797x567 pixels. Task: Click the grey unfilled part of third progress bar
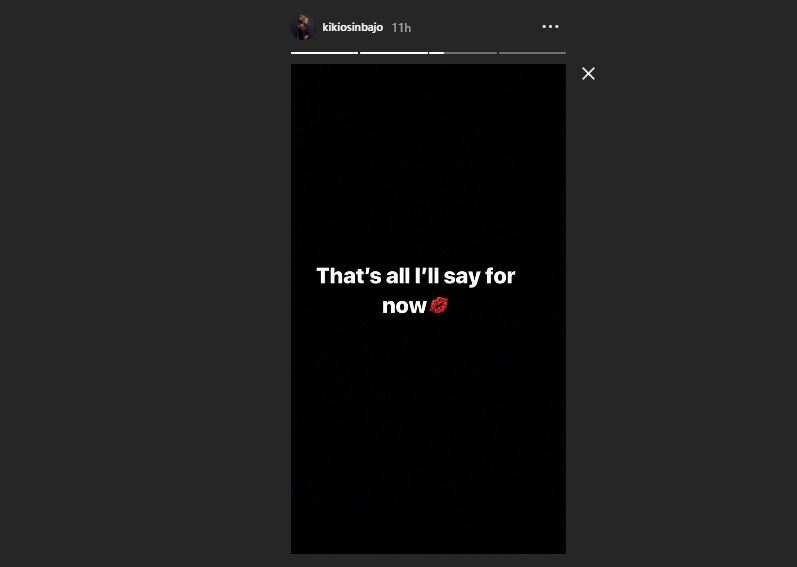471,52
